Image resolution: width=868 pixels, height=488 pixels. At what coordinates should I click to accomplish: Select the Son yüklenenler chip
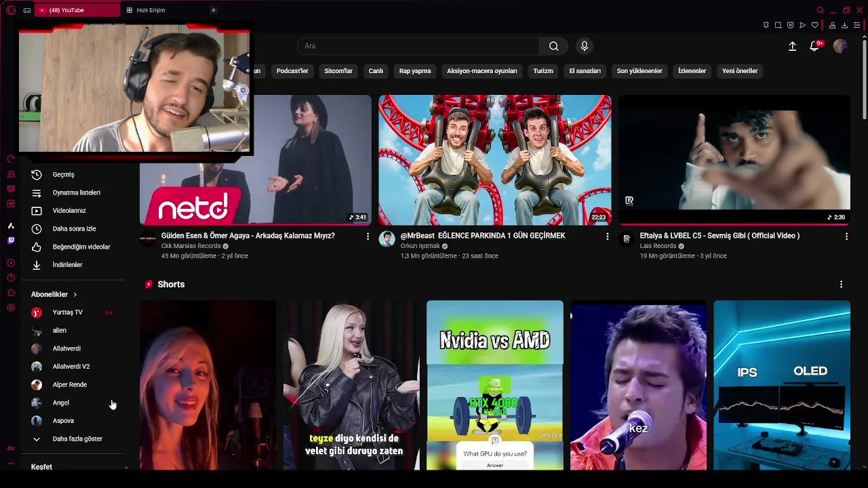coord(639,70)
